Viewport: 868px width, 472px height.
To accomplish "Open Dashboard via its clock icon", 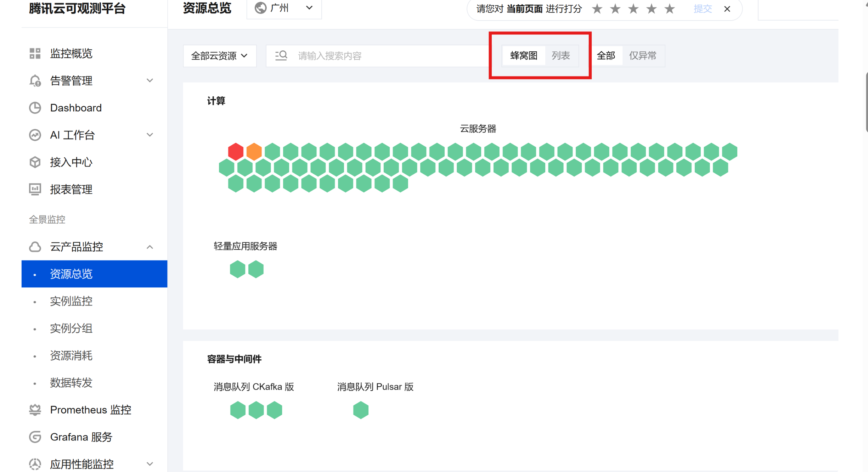I will tap(35, 108).
